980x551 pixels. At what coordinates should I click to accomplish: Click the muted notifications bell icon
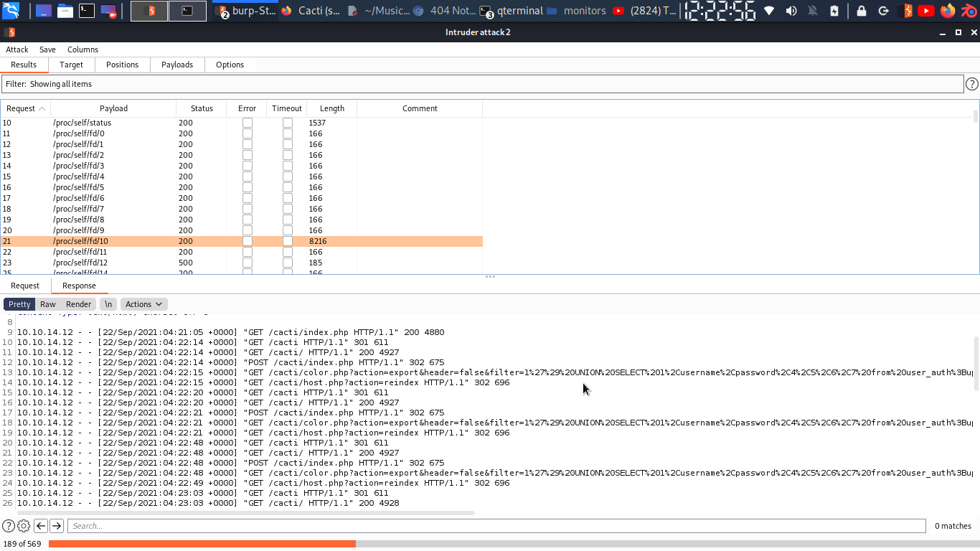pos(813,11)
